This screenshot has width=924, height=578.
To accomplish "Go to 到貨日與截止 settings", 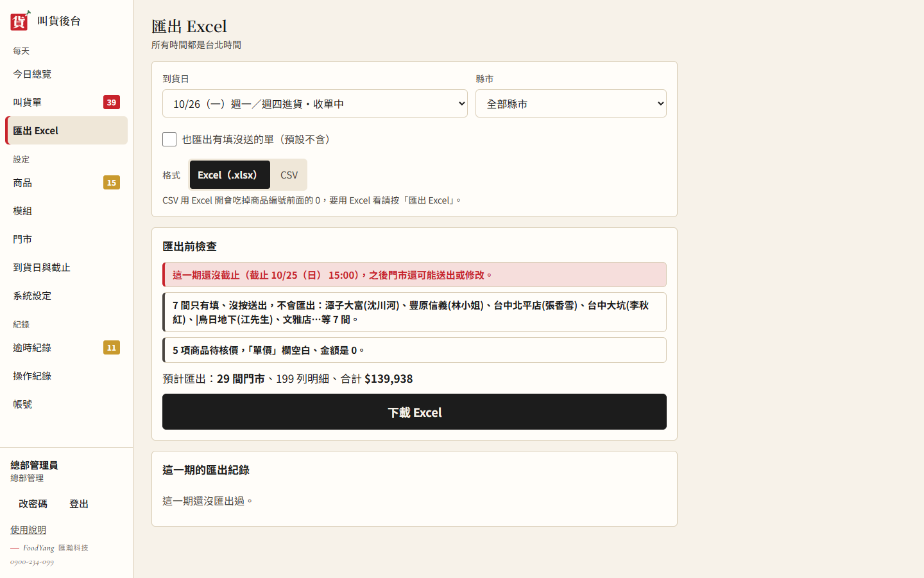I will pyautogui.click(x=66, y=267).
